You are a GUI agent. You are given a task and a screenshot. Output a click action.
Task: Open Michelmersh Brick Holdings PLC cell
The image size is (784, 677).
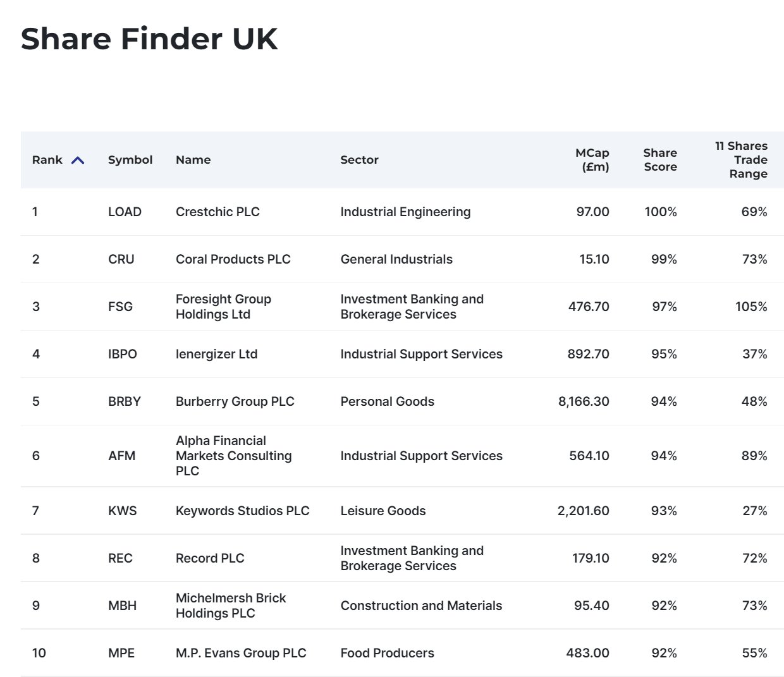(x=231, y=606)
